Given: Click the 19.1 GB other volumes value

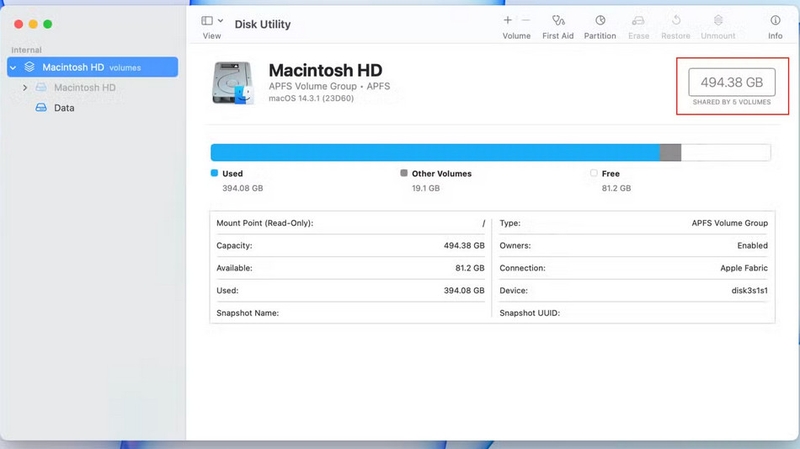Looking at the screenshot, I should [426, 188].
